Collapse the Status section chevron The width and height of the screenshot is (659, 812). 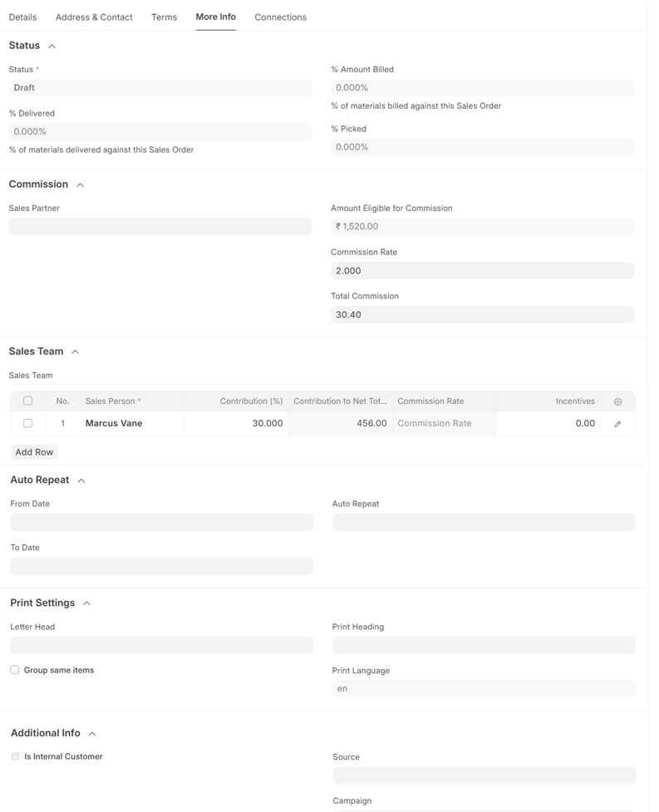coord(52,47)
